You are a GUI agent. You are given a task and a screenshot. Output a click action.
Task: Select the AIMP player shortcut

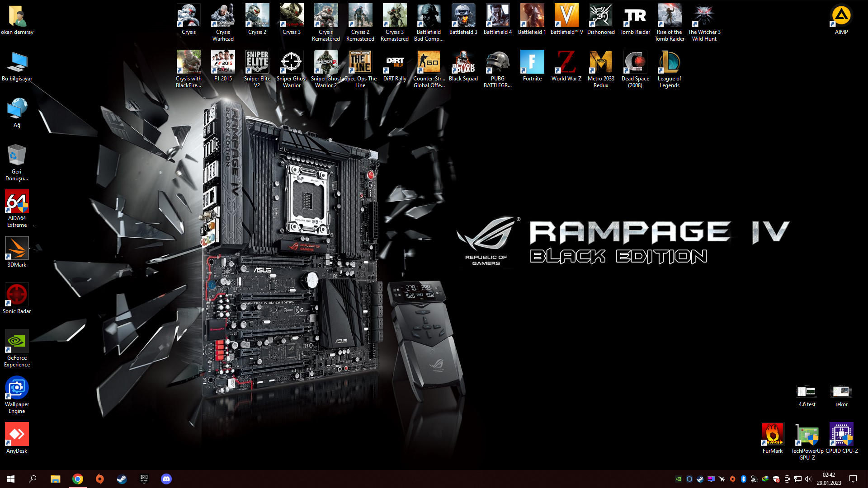click(841, 16)
